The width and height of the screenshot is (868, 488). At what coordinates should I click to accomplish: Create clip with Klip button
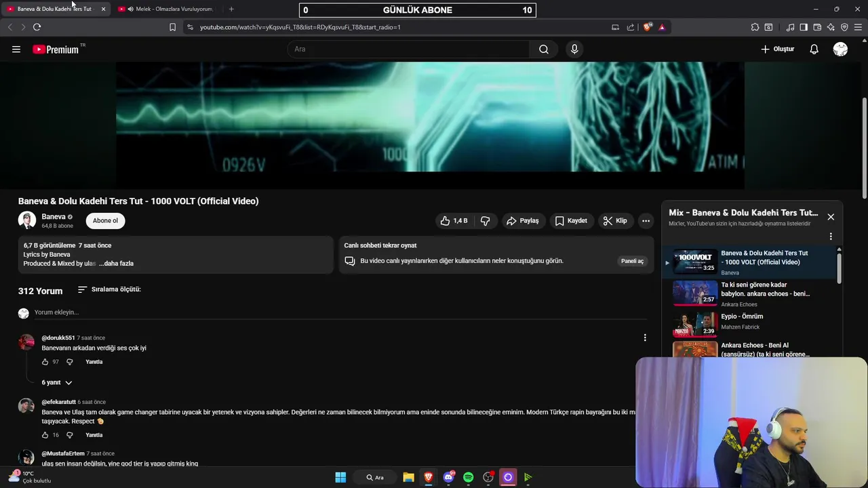tap(615, 221)
